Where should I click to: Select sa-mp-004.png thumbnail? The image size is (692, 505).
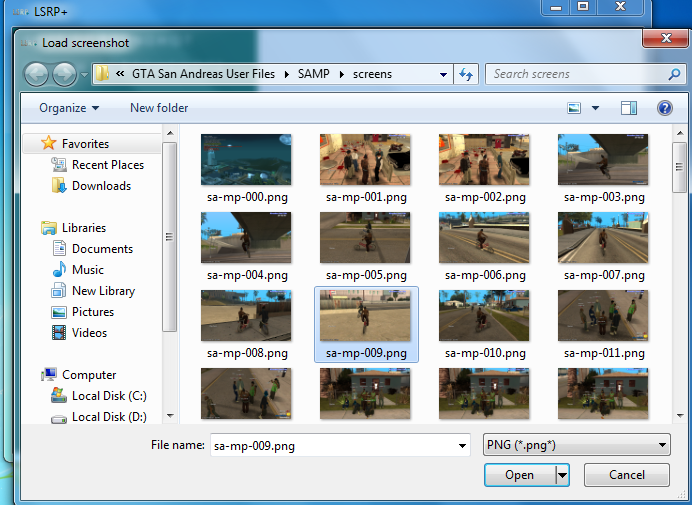click(246, 237)
